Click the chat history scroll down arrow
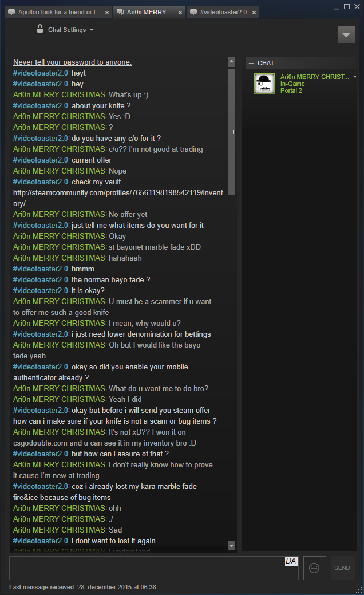 (x=232, y=546)
